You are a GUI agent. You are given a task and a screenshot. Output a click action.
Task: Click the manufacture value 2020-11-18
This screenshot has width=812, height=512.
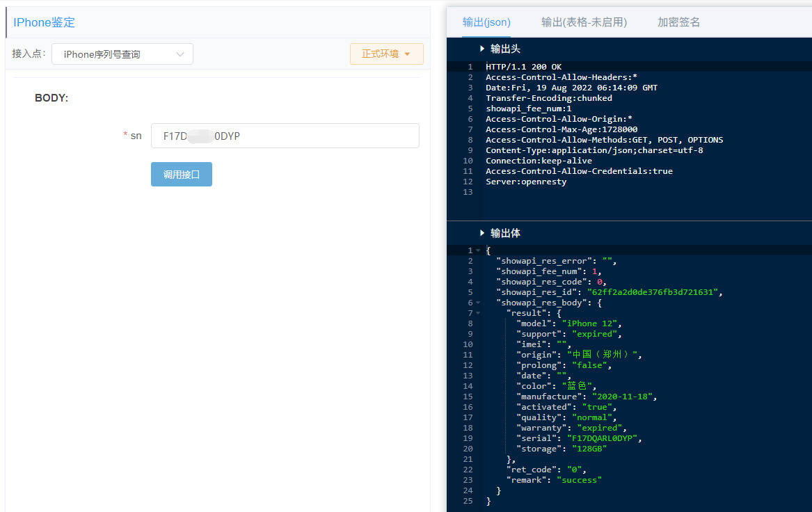coord(622,397)
